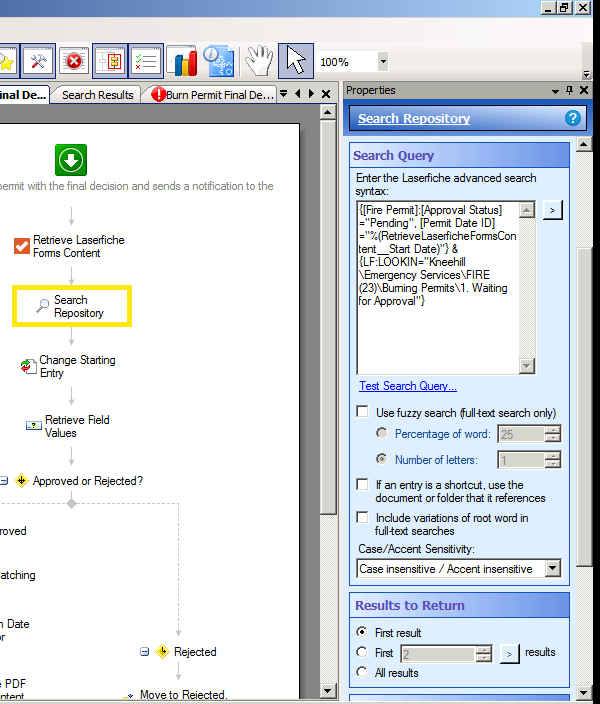Click the star favorites toolbar icon
The image size is (600, 704).
pyautogui.click(x=7, y=61)
